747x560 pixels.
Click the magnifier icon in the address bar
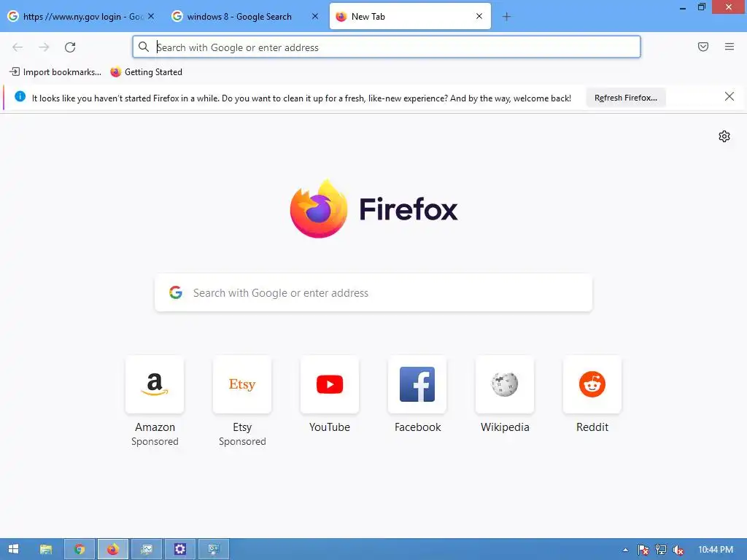[x=144, y=47]
